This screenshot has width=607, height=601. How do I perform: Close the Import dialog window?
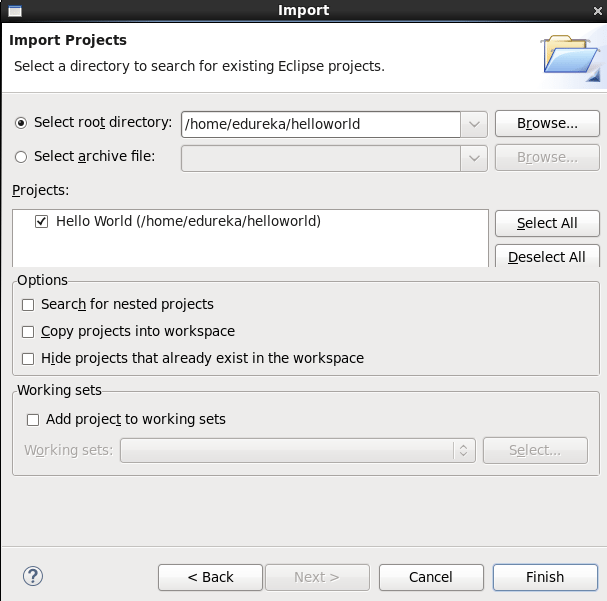(597, 11)
